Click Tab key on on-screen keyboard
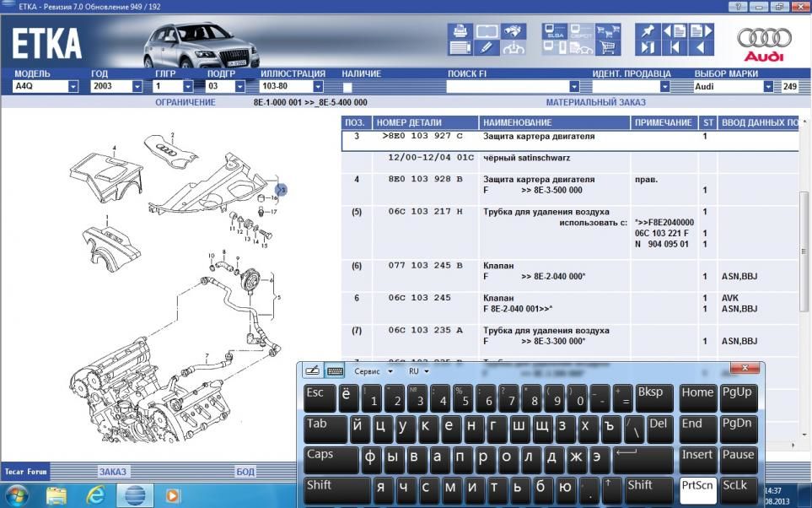The width and height of the screenshot is (812, 508). (325, 430)
